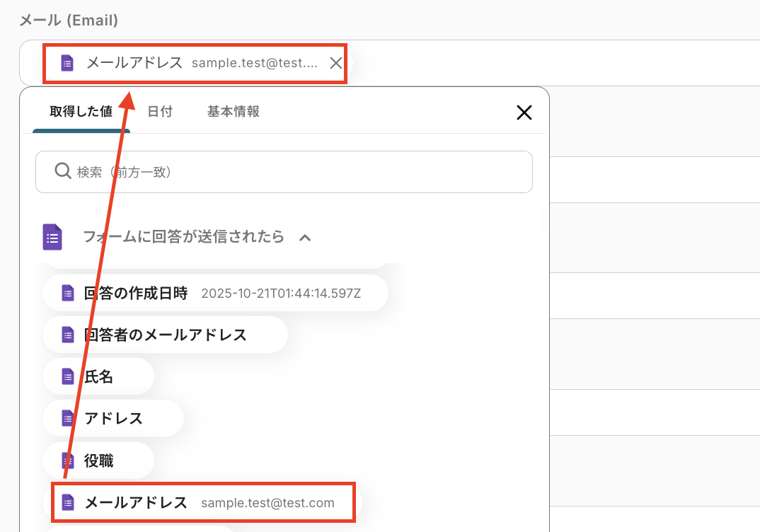Choose the 氏名 value chip
The height and width of the screenshot is (532, 760).
98,376
